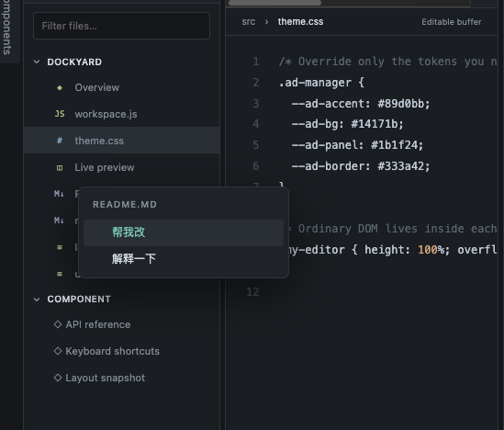Click the horizontal scrollbar thumb at top

pyautogui.click(x=274, y=3)
